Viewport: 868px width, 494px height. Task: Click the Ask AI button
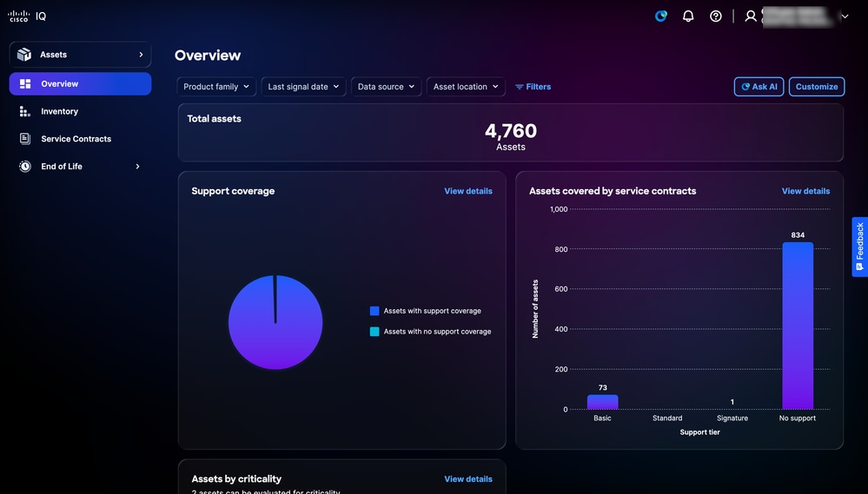pos(759,86)
